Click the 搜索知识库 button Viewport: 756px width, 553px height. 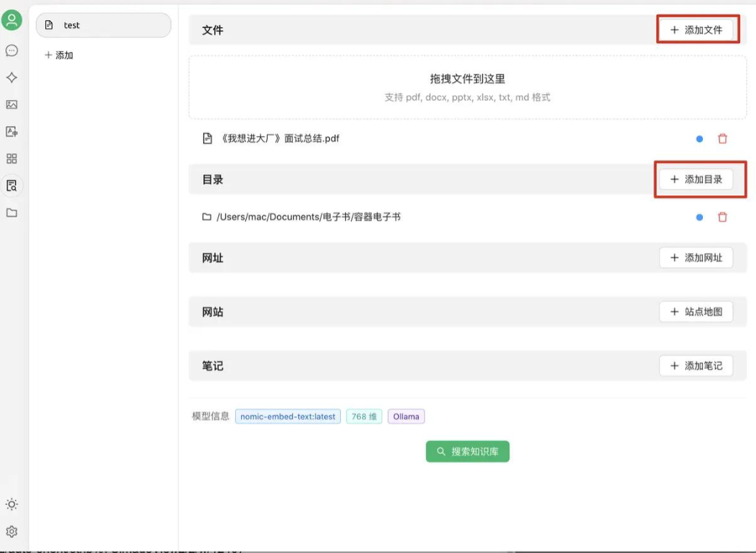[468, 452]
